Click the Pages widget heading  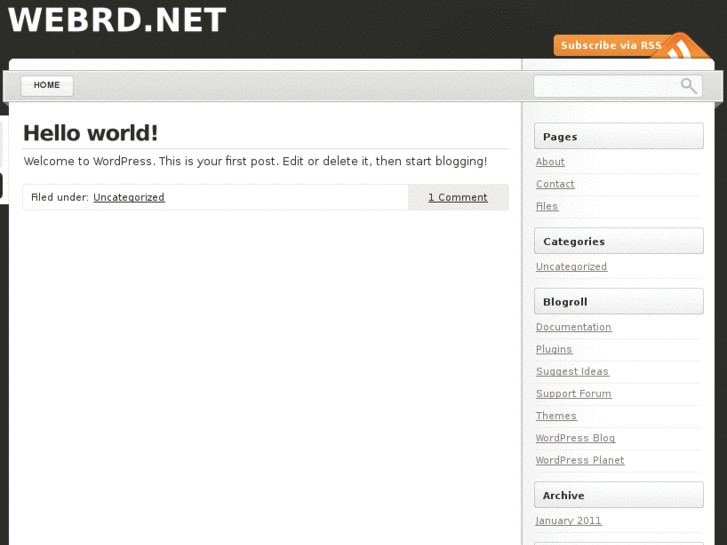coord(619,136)
